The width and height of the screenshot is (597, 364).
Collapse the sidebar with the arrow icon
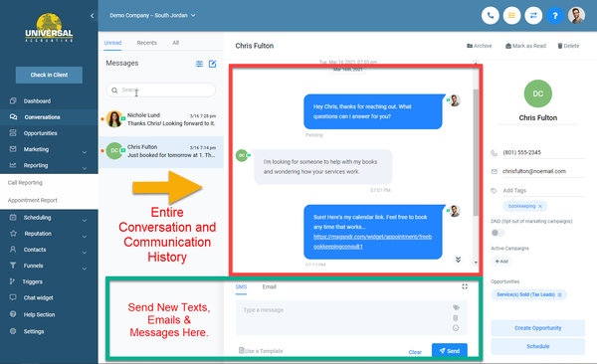click(x=93, y=16)
